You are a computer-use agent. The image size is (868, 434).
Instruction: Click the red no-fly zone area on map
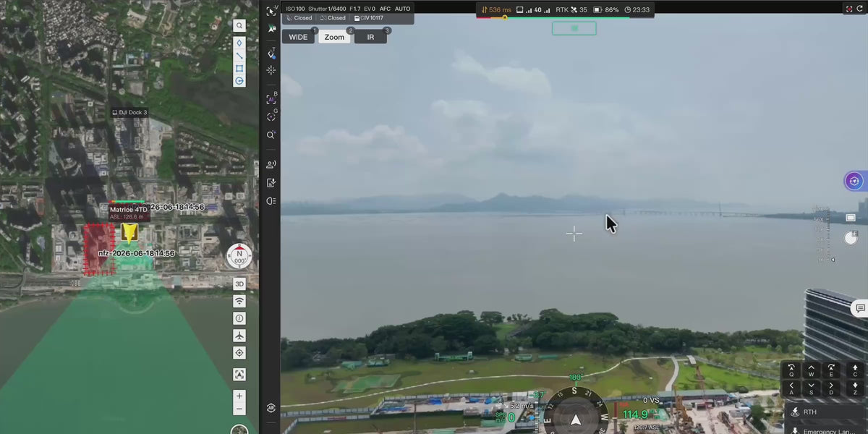pyautogui.click(x=99, y=250)
